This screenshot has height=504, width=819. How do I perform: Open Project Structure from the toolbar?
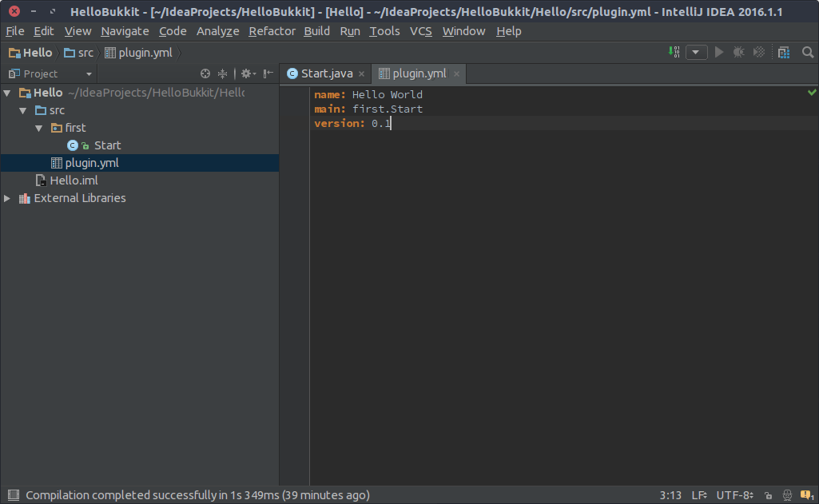784,52
